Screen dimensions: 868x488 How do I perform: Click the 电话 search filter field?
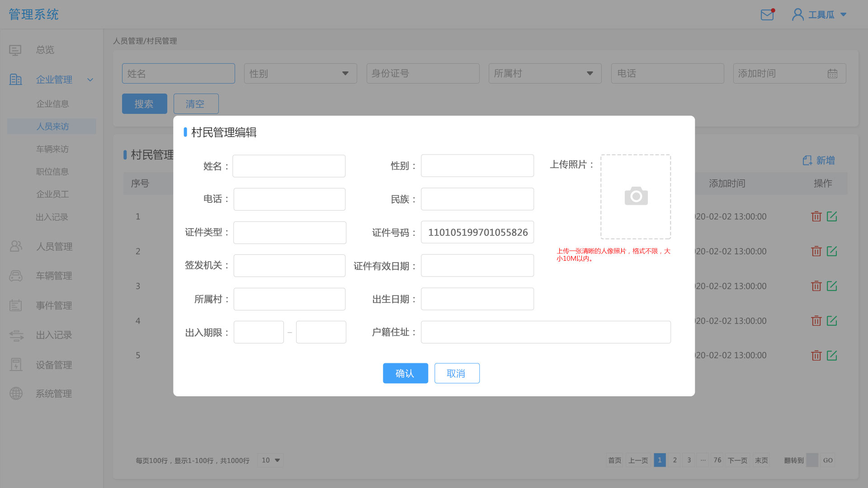[x=667, y=73]
